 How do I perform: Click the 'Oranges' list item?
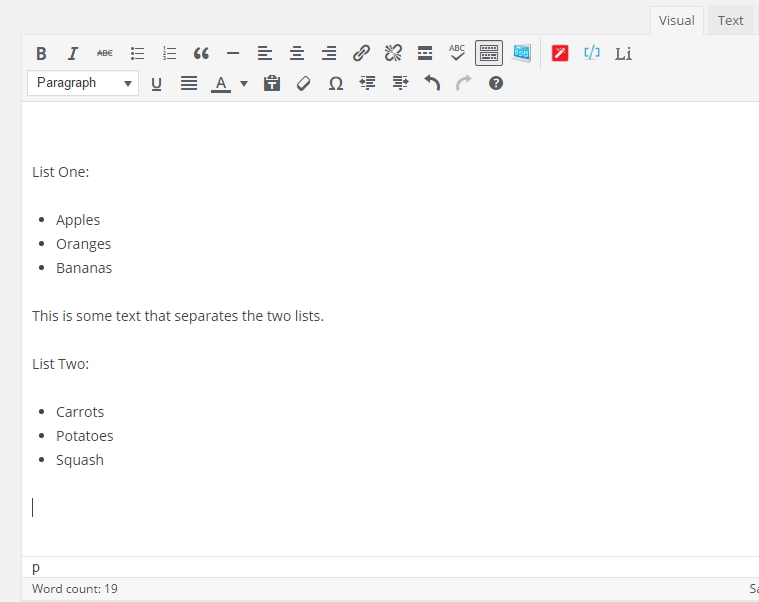[83, 244]
